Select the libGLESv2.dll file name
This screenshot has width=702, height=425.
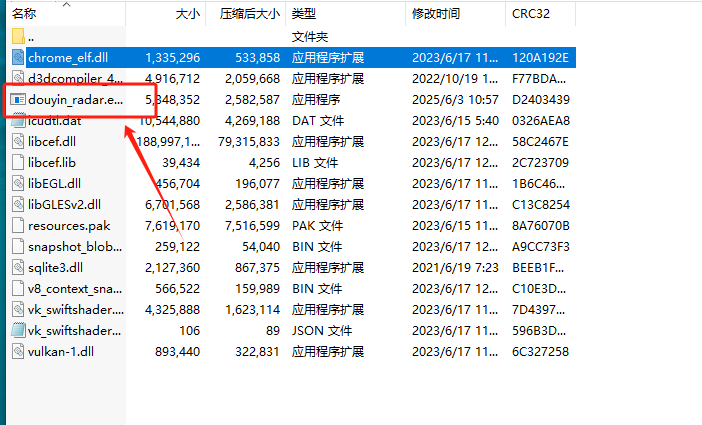point(64,205)
